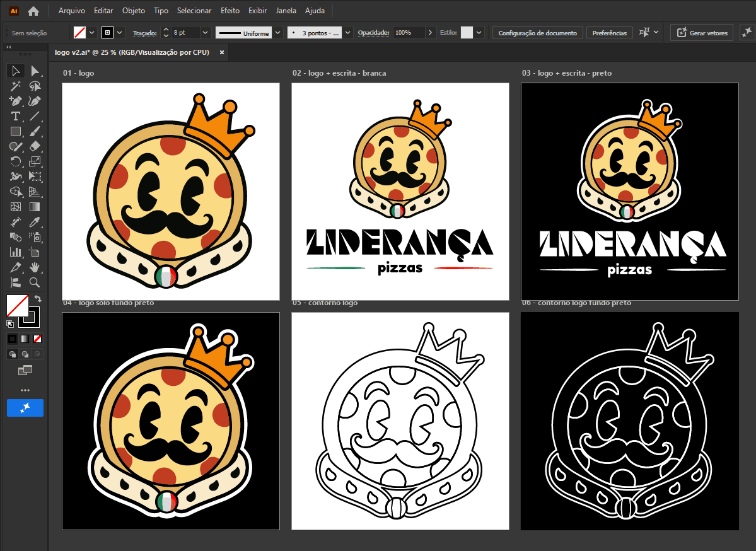Pick the Column Graph tool
Screen dimensions: 756x551
point(15,252)
